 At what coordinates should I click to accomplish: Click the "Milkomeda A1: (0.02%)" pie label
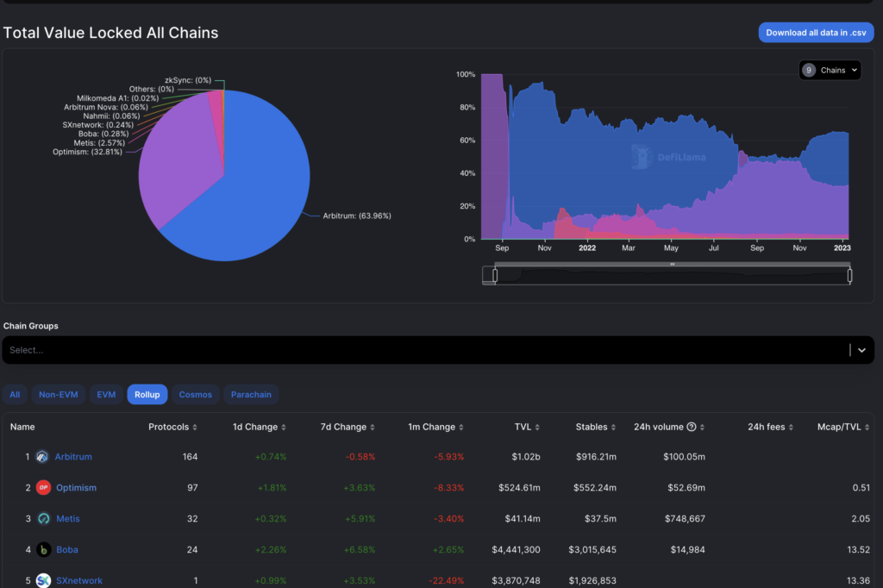[x=117, y=98]
